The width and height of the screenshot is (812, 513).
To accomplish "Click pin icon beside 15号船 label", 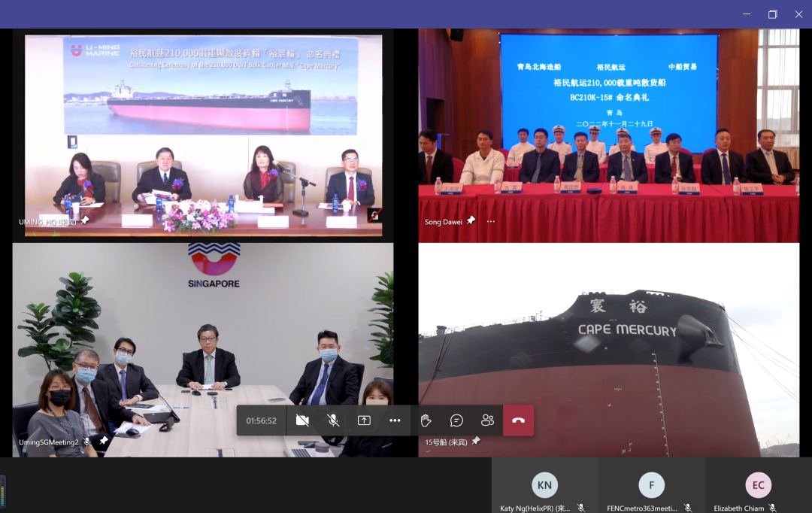I will (x=475, y=441).
